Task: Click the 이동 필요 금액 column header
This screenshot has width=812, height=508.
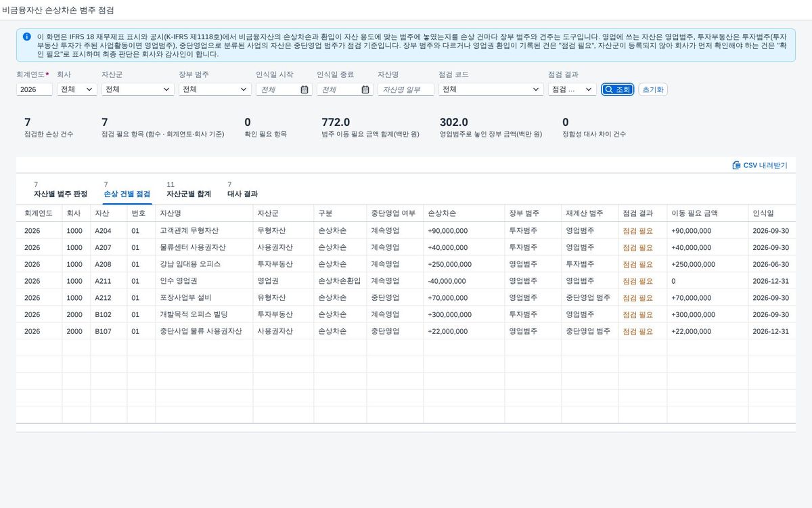Action: [x=707, y=213]
